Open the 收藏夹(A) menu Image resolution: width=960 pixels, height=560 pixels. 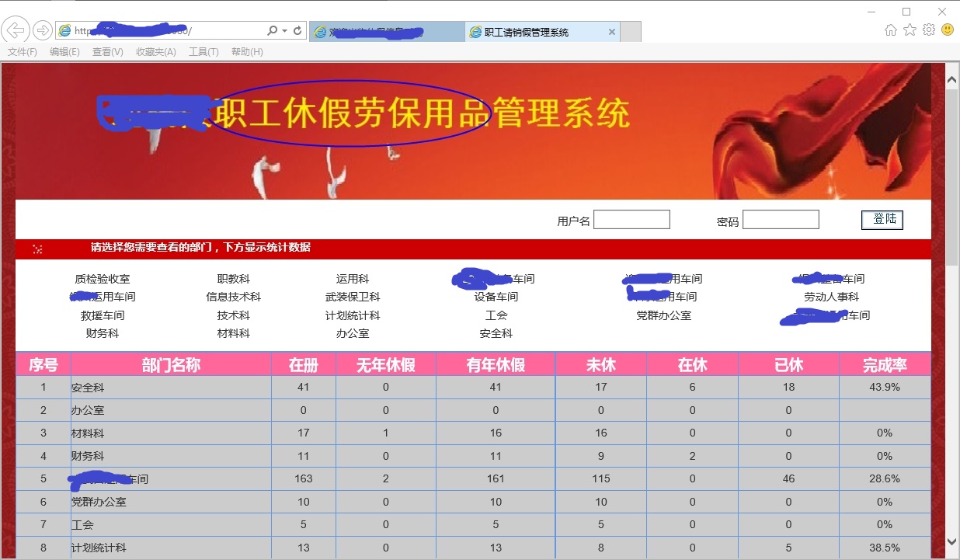click(x=156, y=52)
